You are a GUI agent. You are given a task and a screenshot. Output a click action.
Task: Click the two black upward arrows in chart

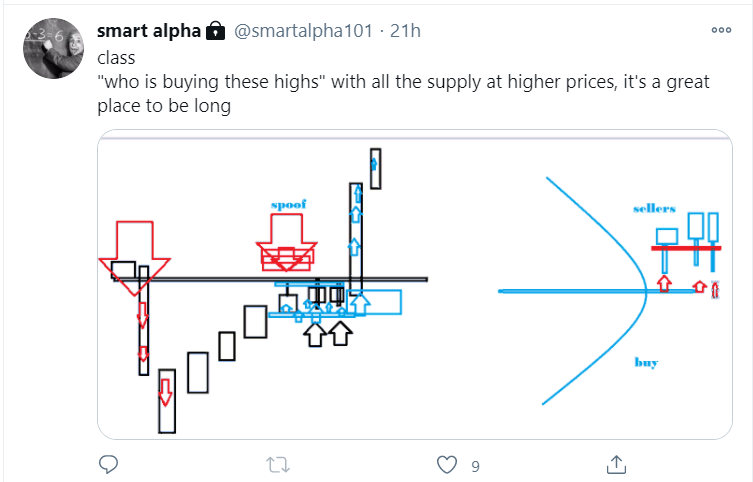[x=328, y=333]
